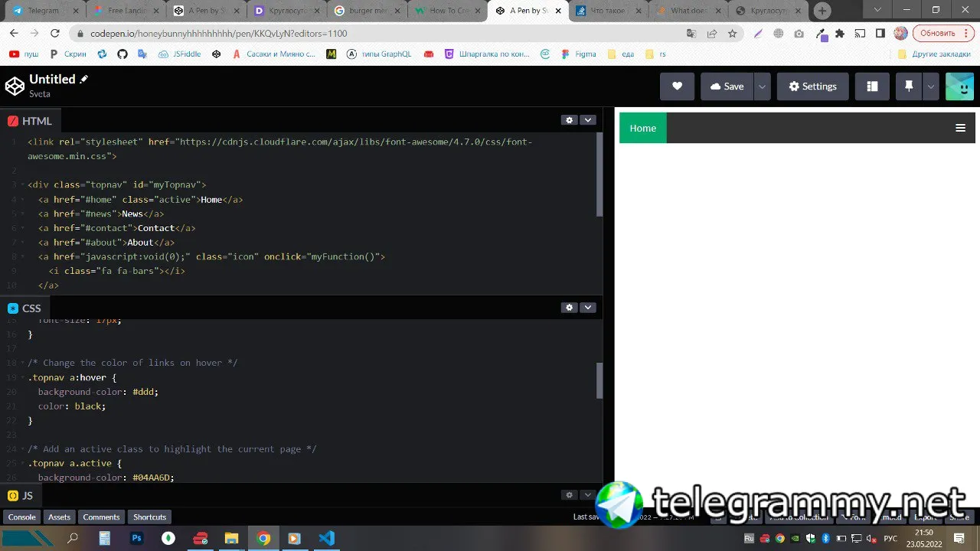
Task: Select the JS editor panel header
Action: [21, 496]
